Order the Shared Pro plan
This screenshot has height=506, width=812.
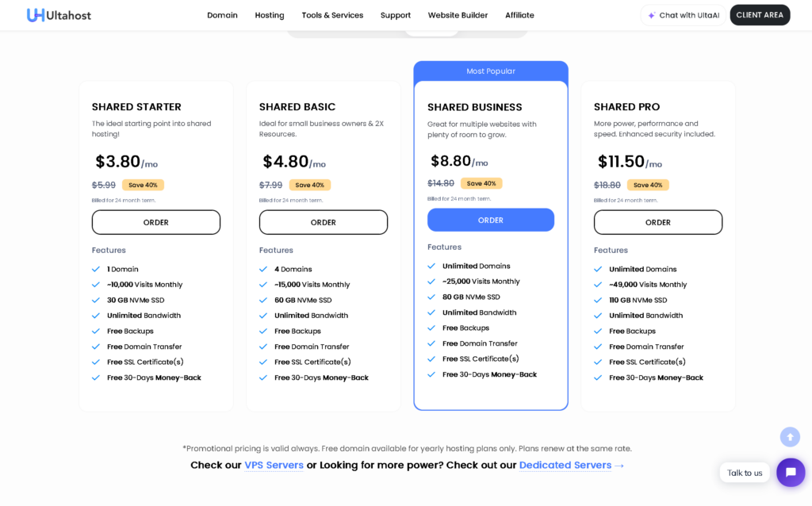[657, 222]
